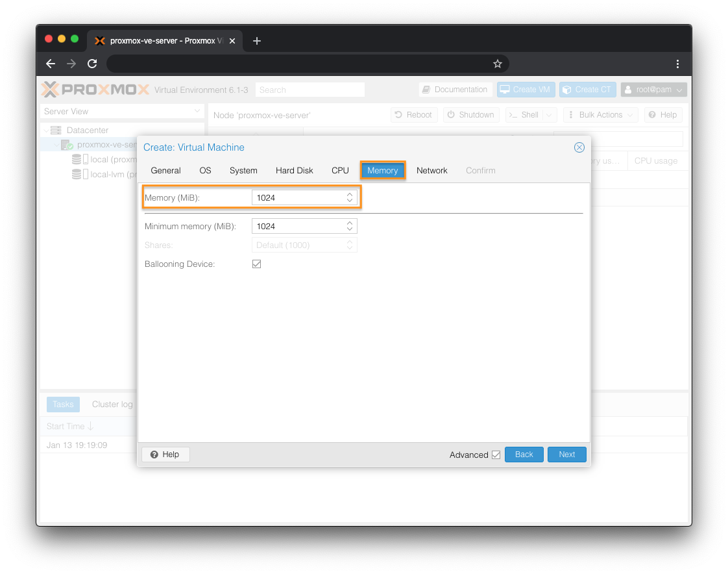The height and width of the screenshot is (574, 728).
Task: Switch to the Hard Disk tab
Action: tap(295, 171)
